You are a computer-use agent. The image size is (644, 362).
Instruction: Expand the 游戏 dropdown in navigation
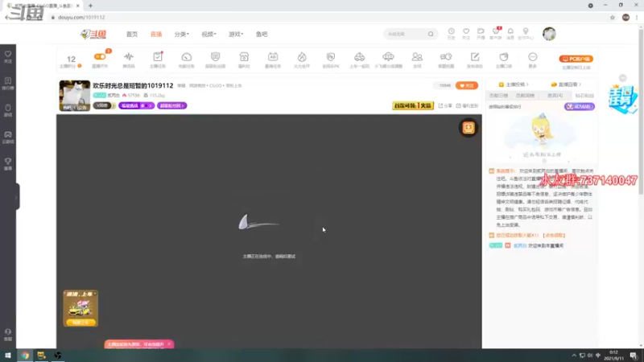[x=236, y=34]
